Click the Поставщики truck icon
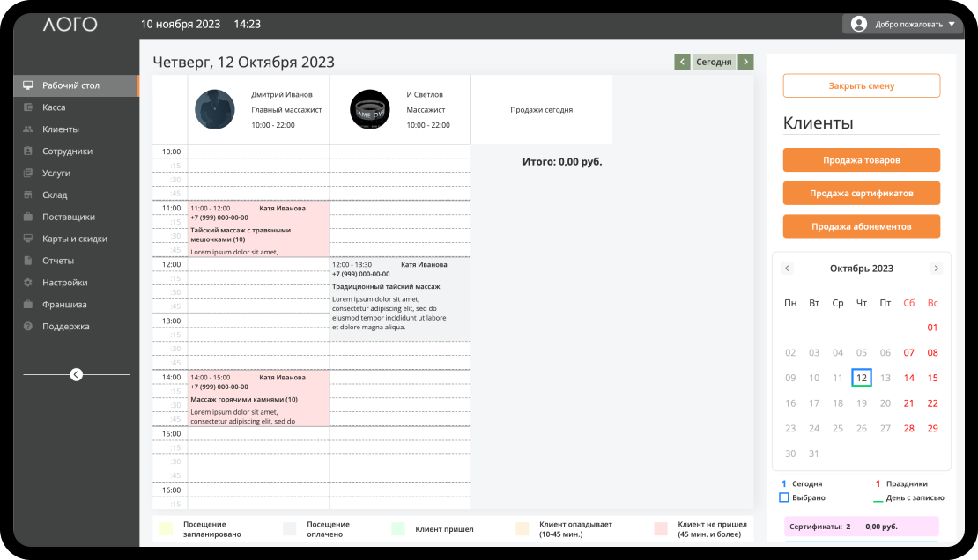Screen dimensions: 978x560 pyautogui.click(x=28, y=217)
